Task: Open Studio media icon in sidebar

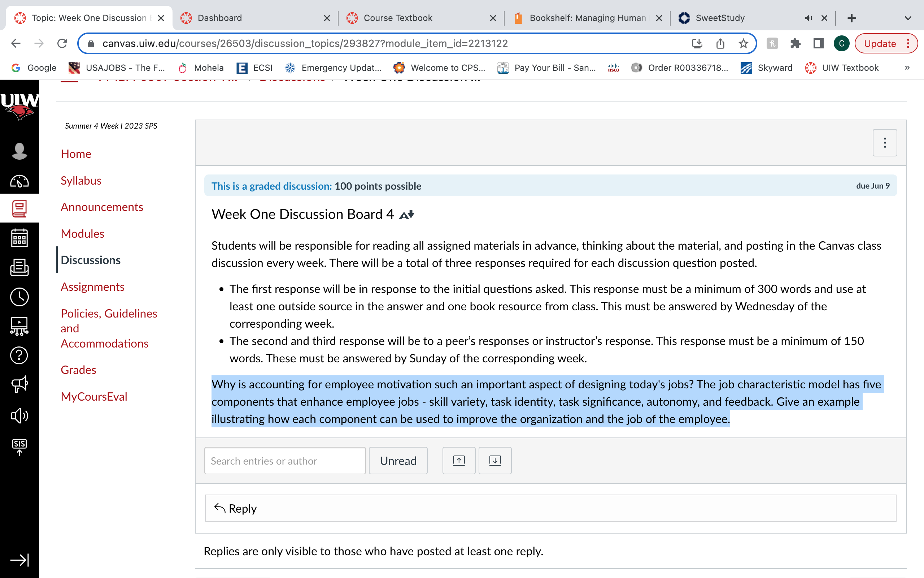Action: [x=19, y=327]
